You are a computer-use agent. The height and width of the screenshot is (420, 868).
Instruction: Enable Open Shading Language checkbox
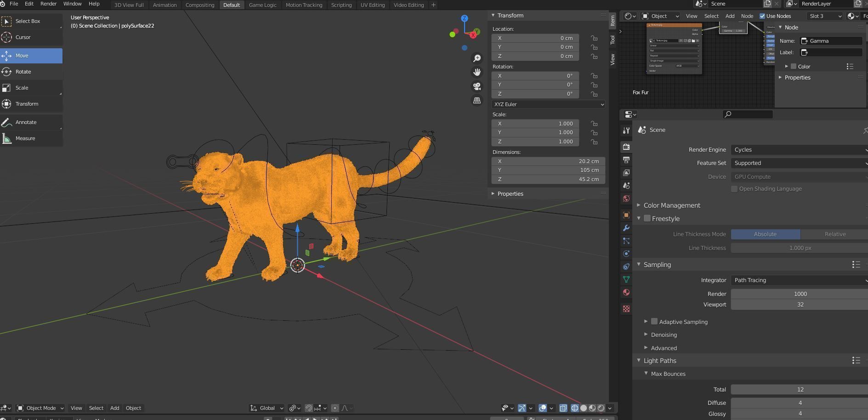coord(734,189)
